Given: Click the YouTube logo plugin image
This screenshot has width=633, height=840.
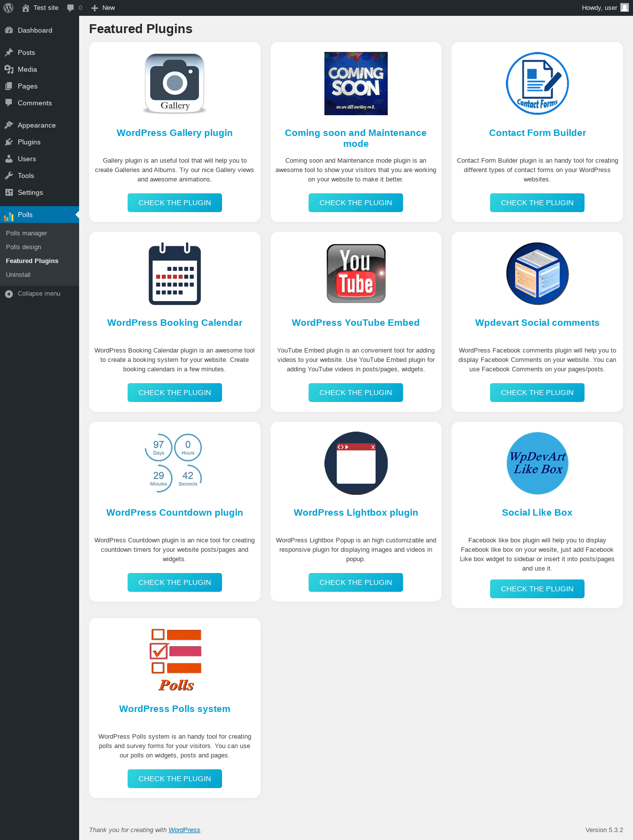Looking at the screenshot, I should click(356, 273).
